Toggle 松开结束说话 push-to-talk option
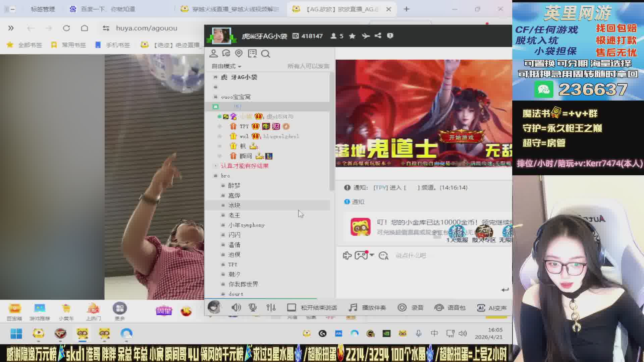 pos(291,308)
